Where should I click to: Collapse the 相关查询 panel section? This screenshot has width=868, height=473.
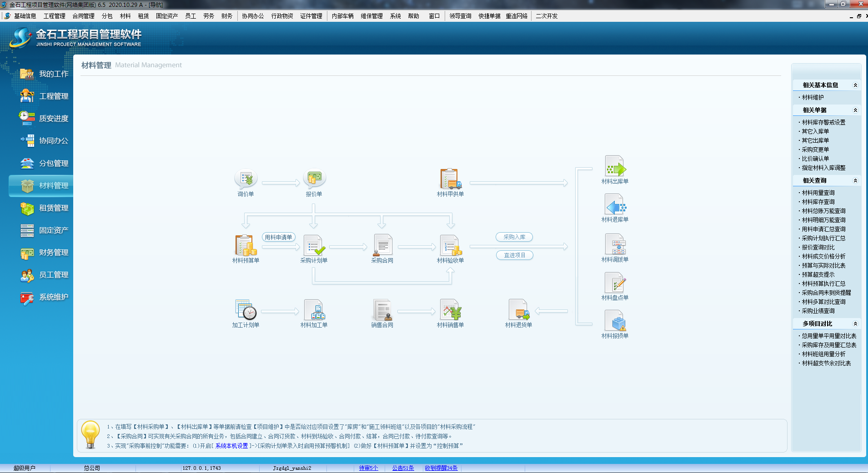pyautogui.click(x=855, y=181)
